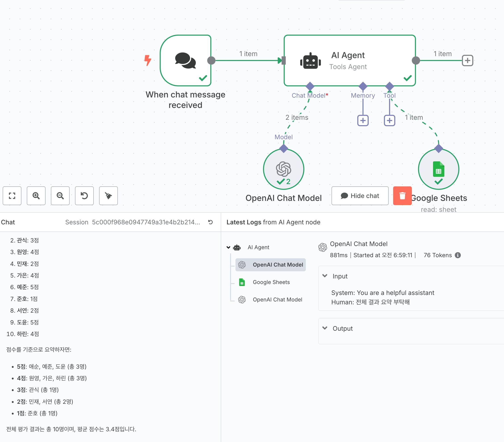Screen dimensions: 504x442
Task: Click the 2 items connection label
Action: 297,117
